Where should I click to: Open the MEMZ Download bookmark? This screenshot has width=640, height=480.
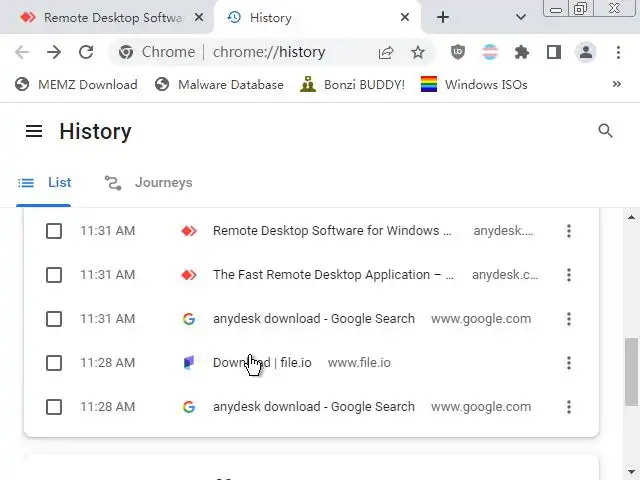pos(76,84)
